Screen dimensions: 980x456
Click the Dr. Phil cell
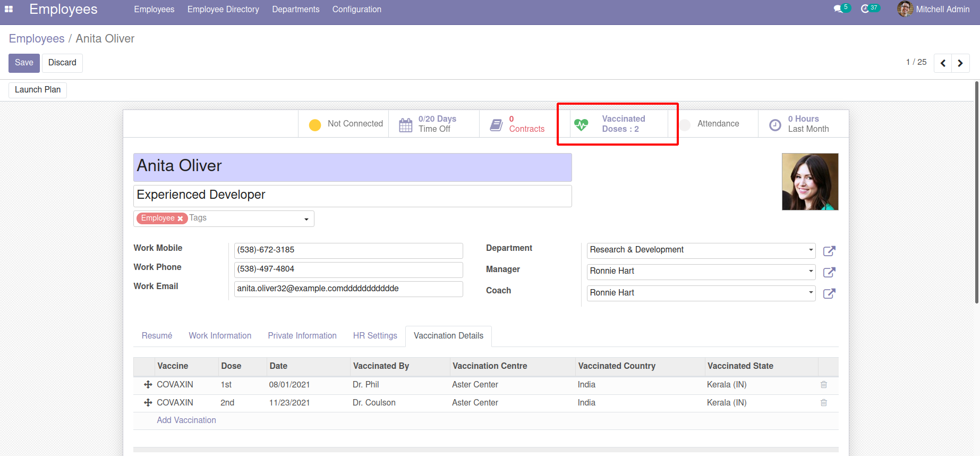tap(400, 385)
